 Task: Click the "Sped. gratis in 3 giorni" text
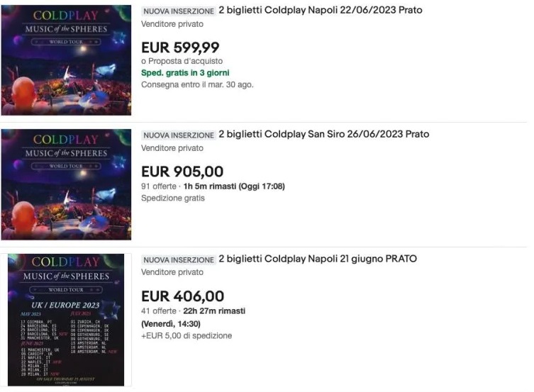tap(185, 73)
